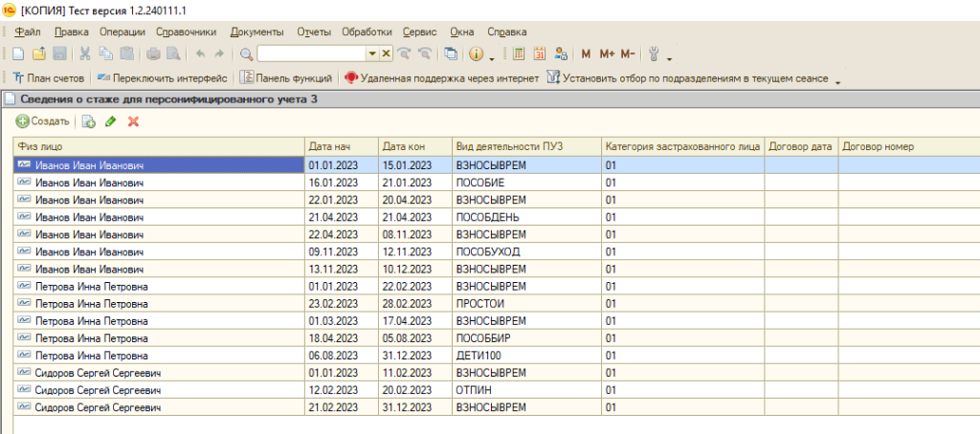Viewport: 980px width, 434px height.
Task: Open the Отчеты menu
Action: pos(314,32)
